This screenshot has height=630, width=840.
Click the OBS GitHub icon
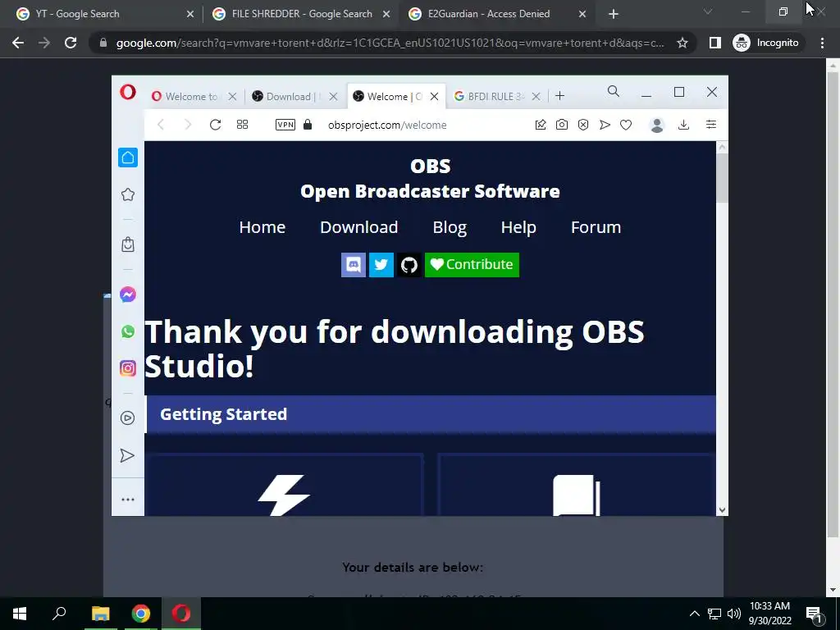pos(409,265)
